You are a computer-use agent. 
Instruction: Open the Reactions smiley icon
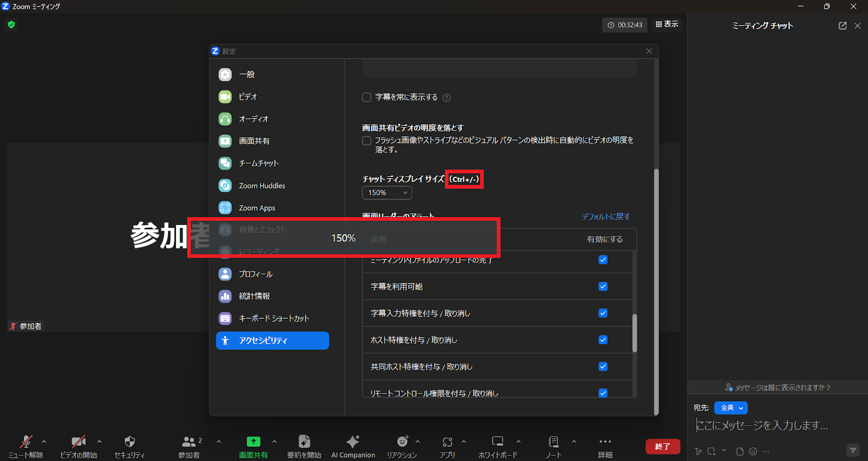click(x=402, y=441)
